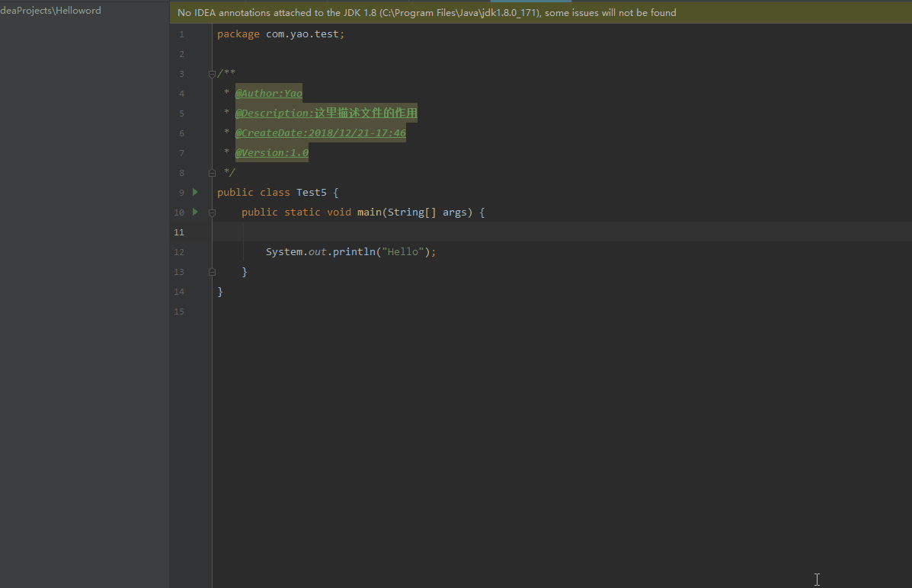Collapse the comment fold end marker at line 8
912x588 pixels.
click(x=212, y=173)
